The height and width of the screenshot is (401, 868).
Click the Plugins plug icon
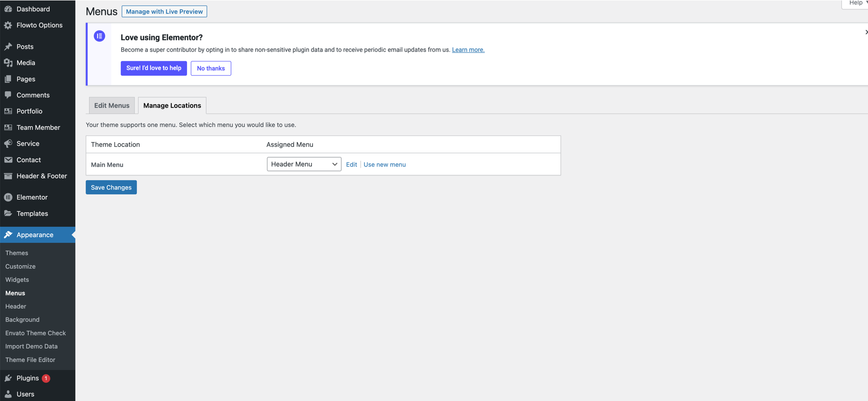coord(8,378)
